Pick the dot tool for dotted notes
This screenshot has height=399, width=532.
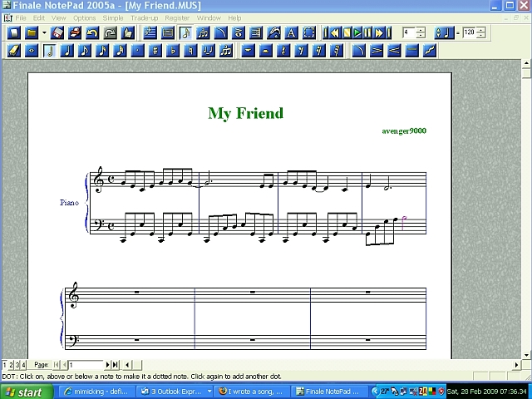click(137, 50)
